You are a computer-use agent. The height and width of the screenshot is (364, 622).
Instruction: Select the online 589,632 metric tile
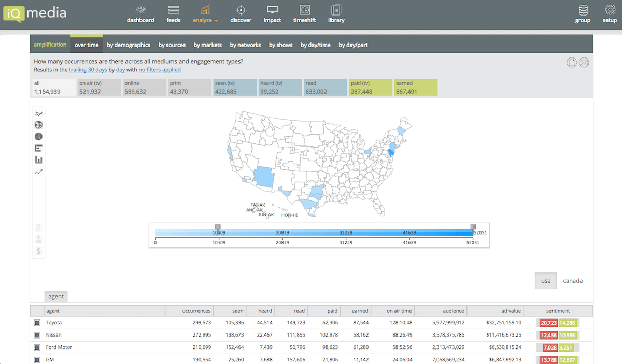click(144, 88)
